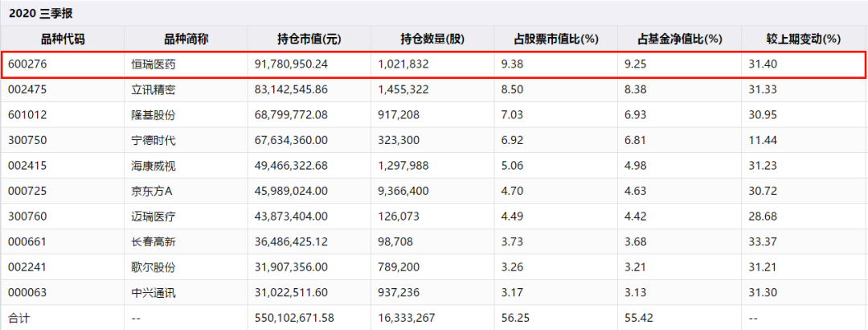The height and width of the screenshot is (330, 868).
Task: Click the 11.44 change value
Action: point(763,140)
